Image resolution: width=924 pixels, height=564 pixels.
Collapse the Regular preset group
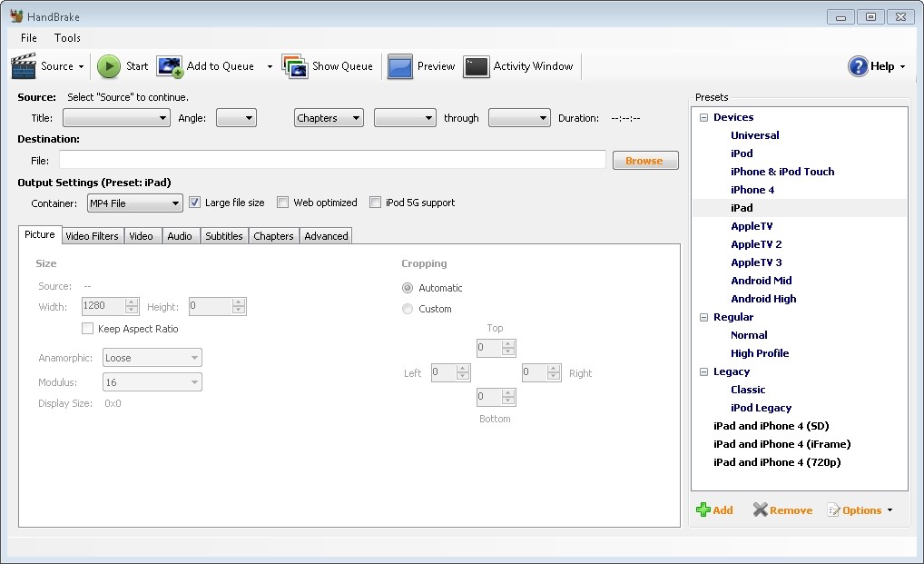703,317
